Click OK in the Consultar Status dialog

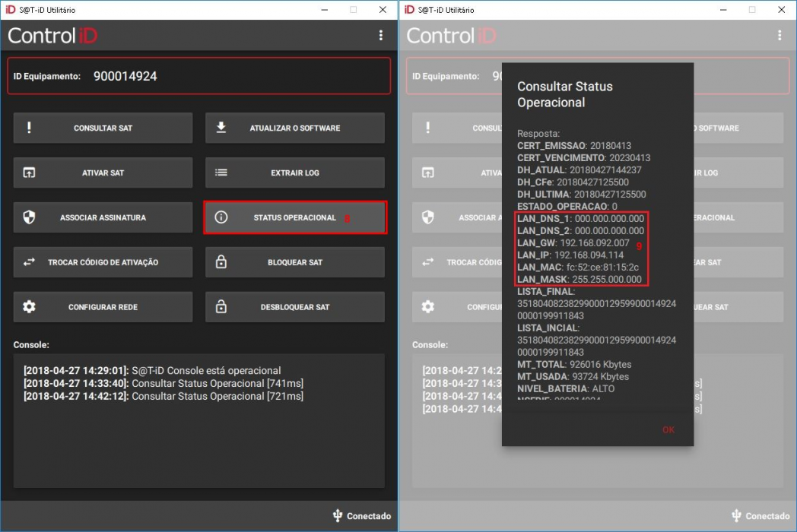tap(668, 430)
